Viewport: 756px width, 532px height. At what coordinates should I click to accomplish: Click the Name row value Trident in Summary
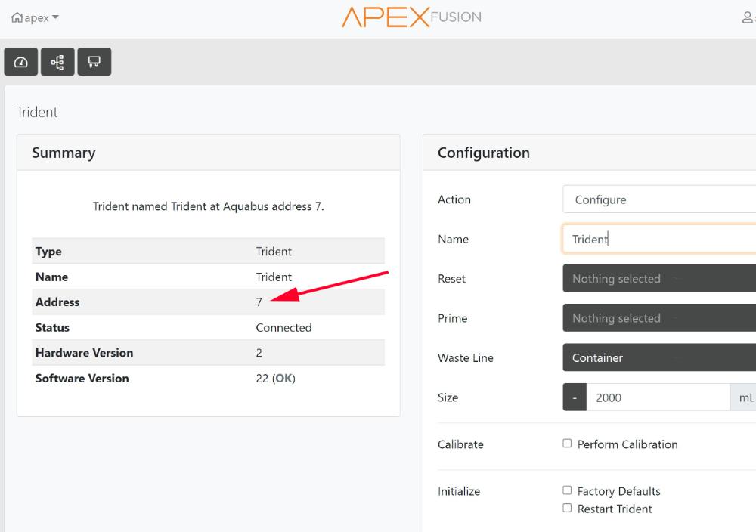tap(274, 277)
